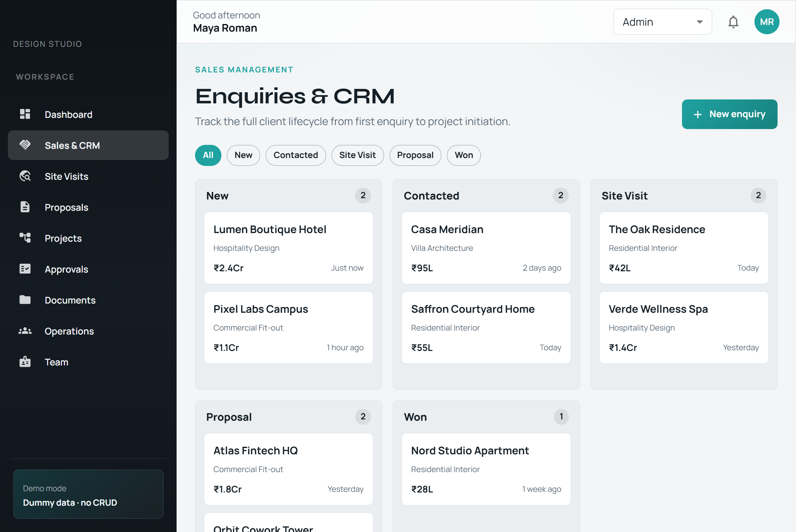The image size is (796, 532).
Task: Click the Sales & CRM handshake icon
Action: click(25, 145)
